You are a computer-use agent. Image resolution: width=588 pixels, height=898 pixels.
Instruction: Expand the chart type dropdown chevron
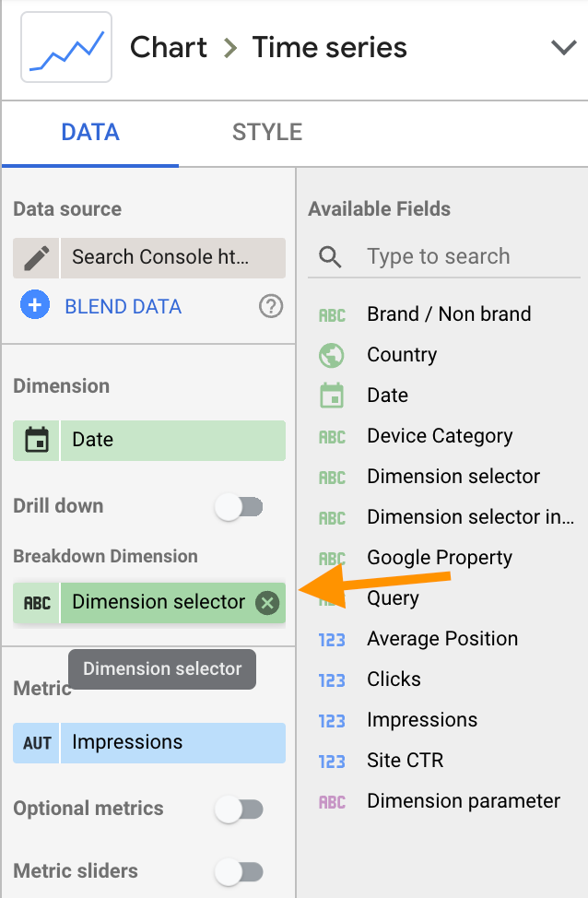563,48
